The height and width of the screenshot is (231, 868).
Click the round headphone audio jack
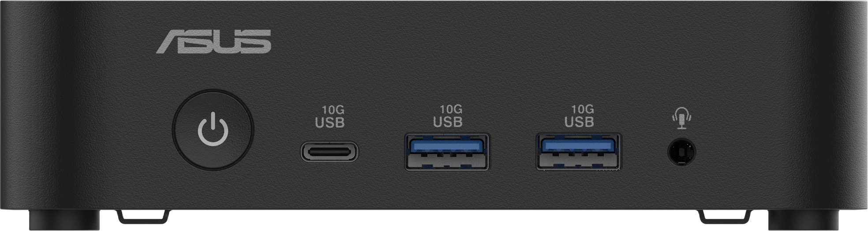pyautogui.click(x=681, y=153)
